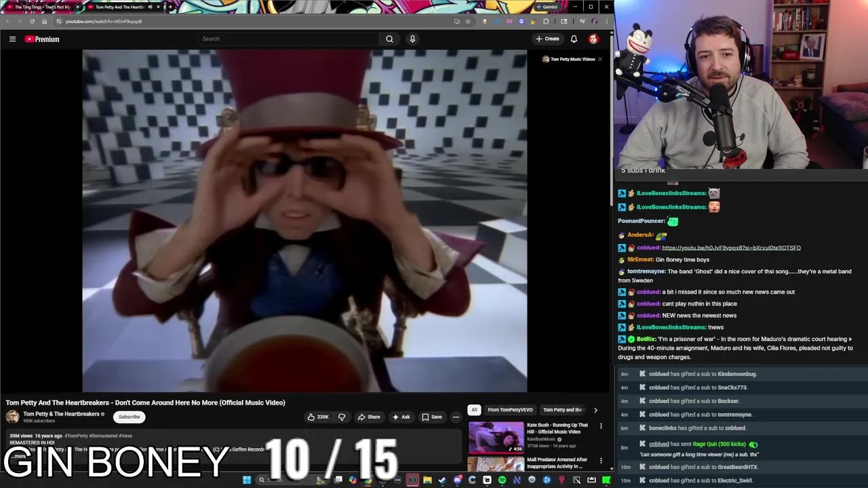This screenshot has height=488, width=868.
Task: Select the From TomPettyVEVO chip
Action: tap(510, 409)
